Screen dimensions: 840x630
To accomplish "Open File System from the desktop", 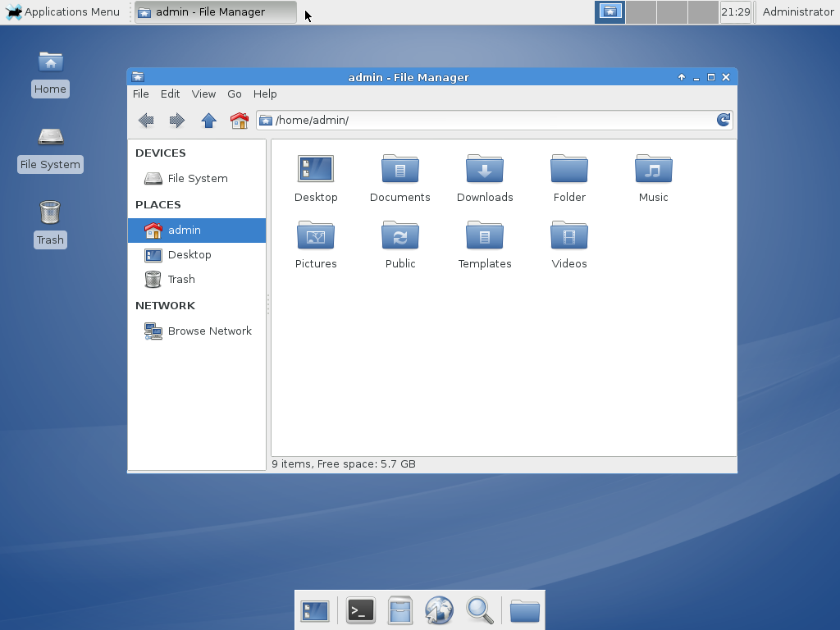I will (50, 146).
